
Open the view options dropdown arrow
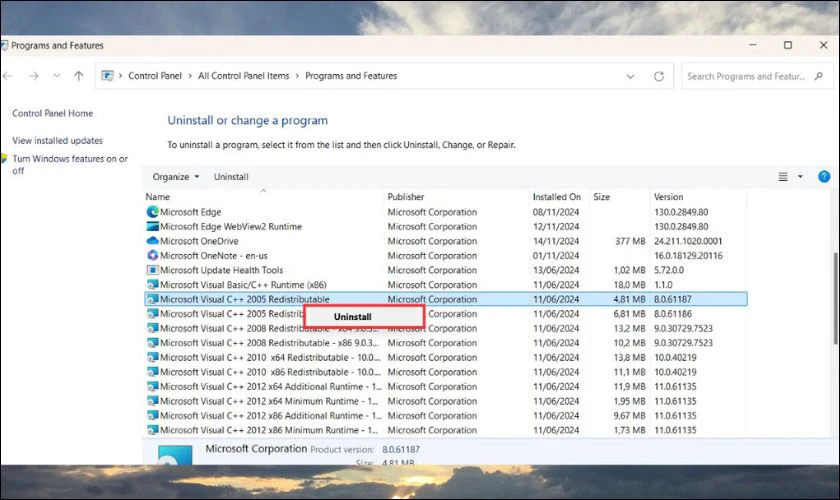click(x=800, y=176)
